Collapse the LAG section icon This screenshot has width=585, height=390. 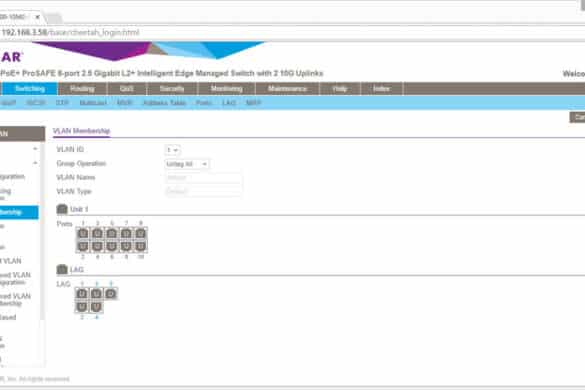click(62, 269)
